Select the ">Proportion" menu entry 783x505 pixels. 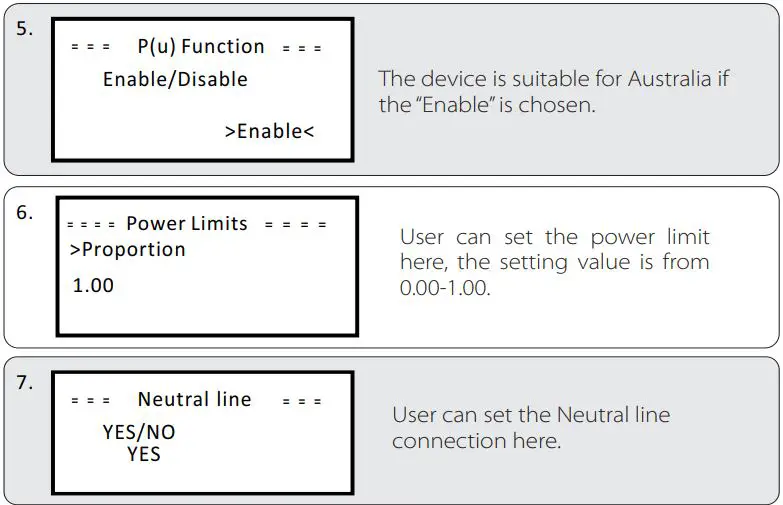[x=128, y=250]
